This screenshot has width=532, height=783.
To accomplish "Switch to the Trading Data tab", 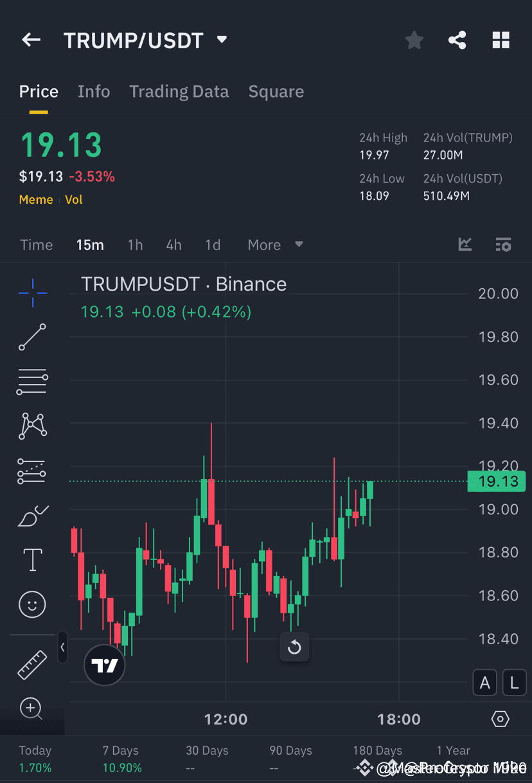I will coord(179,91).
